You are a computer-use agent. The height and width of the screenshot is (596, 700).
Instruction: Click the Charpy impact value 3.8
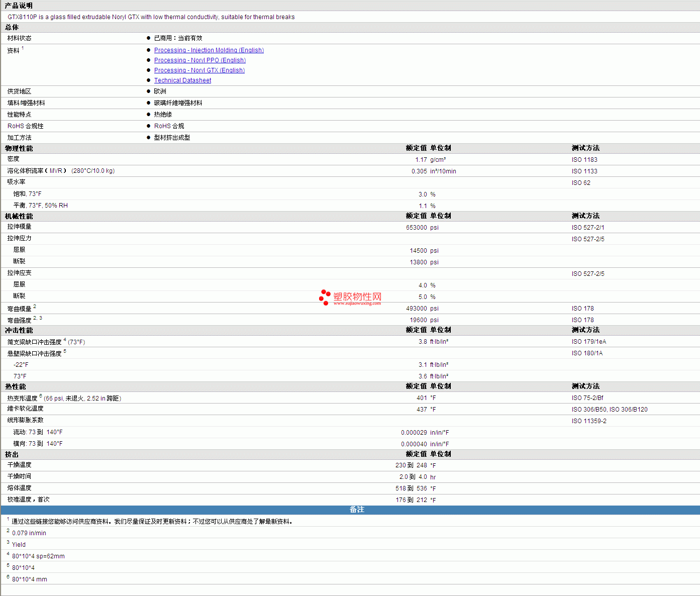[x=423, y=342]
